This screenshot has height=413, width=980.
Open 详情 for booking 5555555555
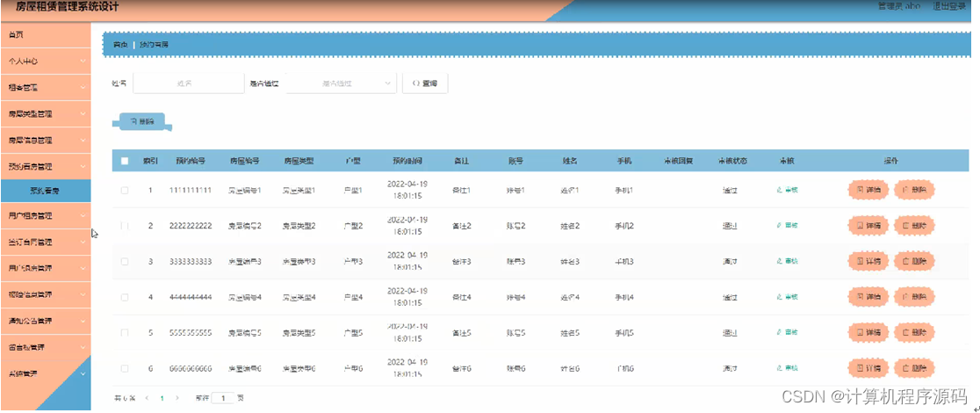point(868,332)
